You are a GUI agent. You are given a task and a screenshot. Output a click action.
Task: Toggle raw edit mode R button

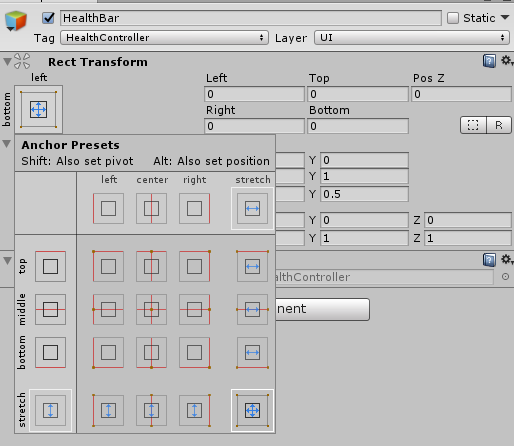tap(499, 125)
